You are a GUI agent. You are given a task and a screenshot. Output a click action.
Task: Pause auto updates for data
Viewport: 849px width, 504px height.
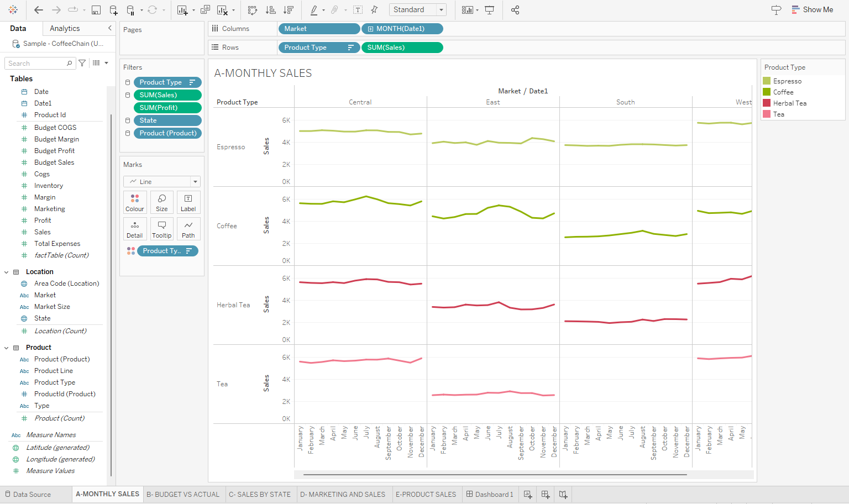(130, 10)
